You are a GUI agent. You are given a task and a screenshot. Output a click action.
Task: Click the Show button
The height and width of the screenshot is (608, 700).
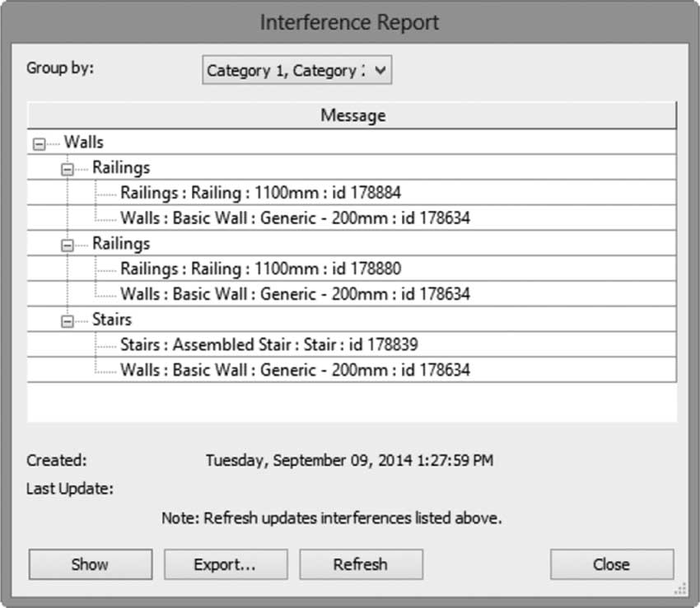tap(91, 564)
